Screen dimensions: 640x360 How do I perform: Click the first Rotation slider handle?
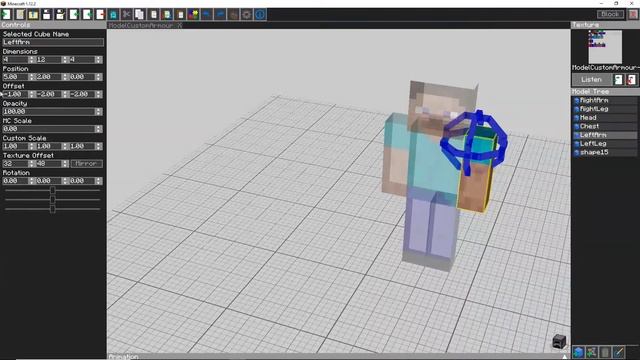tap(53, 190)
